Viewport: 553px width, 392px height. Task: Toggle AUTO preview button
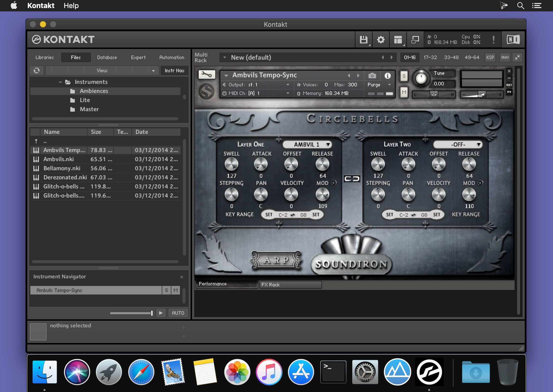click(x=178, y=313)
